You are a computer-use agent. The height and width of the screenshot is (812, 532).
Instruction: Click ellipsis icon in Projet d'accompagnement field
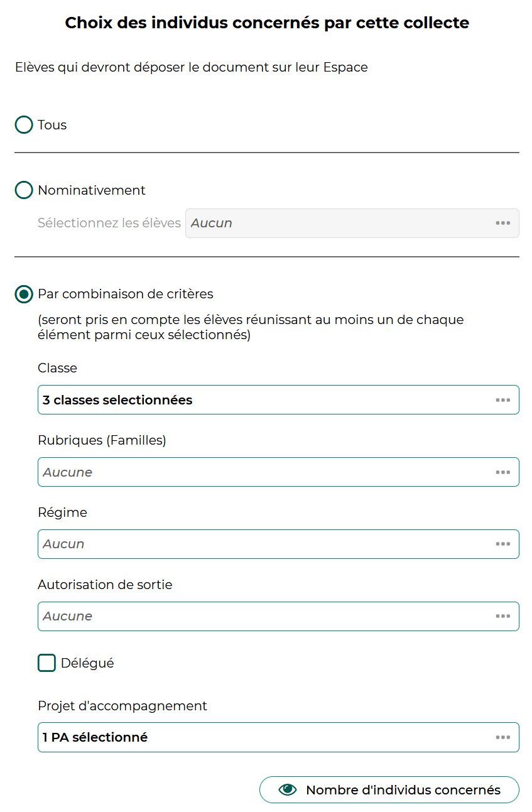coord(502,737)
